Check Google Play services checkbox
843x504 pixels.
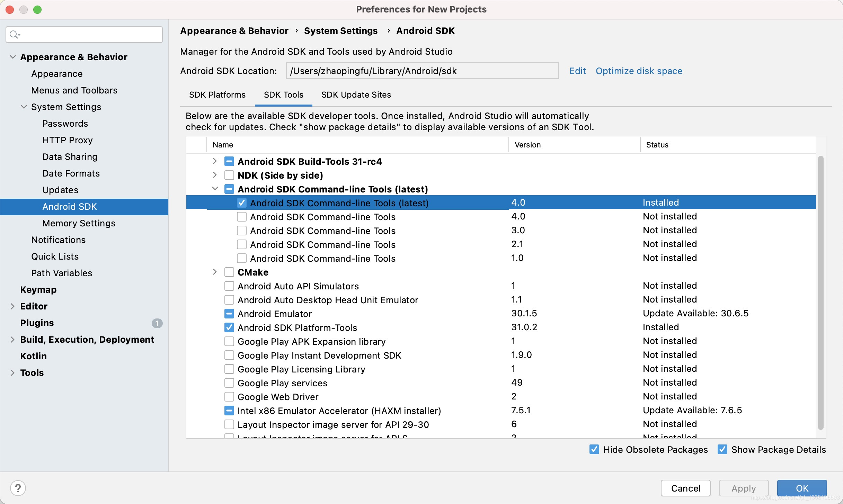[x=229, y=383]
